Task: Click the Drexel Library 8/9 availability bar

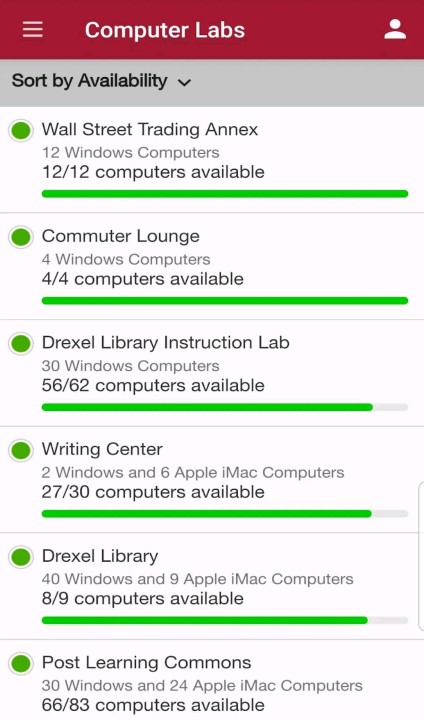Action: tap(225, 620)
